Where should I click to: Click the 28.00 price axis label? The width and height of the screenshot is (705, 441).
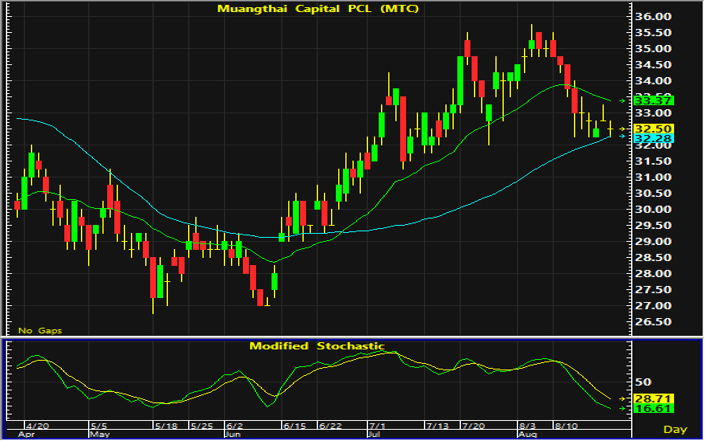[x=653, y=274]
